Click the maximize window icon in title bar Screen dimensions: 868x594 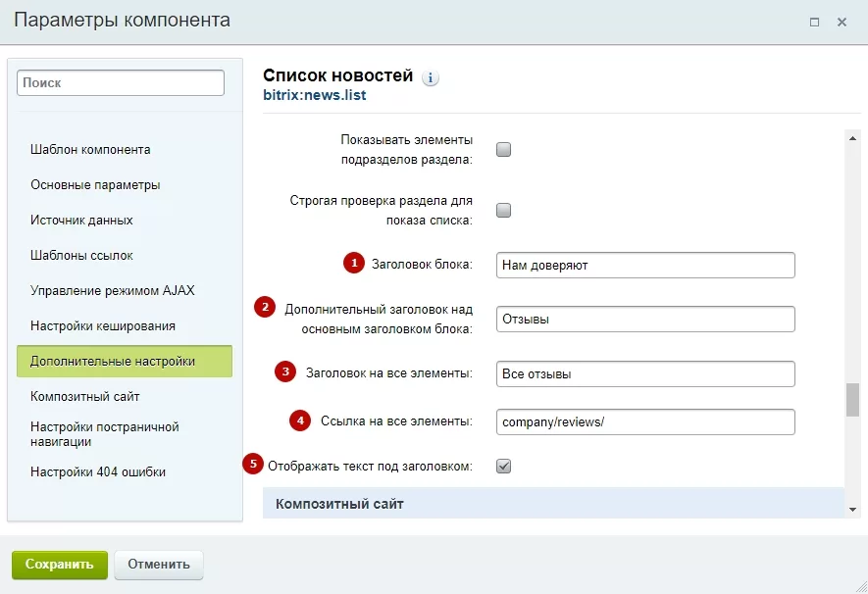(814, 23)
